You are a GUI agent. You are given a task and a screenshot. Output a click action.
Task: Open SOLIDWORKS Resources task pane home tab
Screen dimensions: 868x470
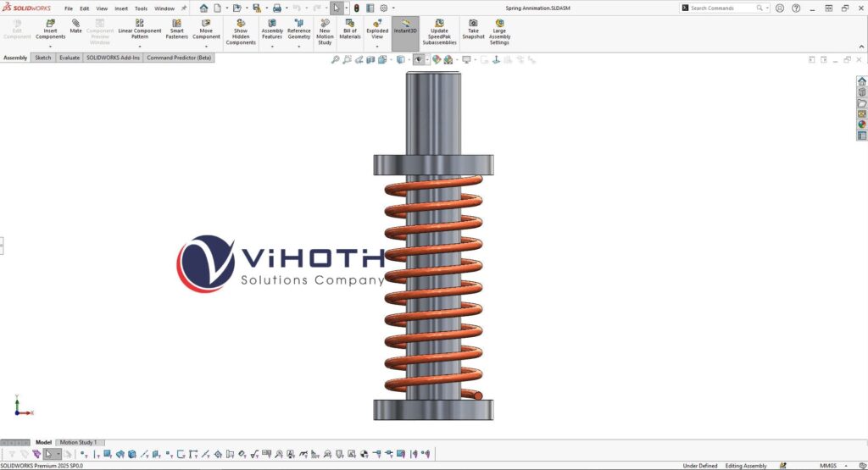[x=862, y=81]
